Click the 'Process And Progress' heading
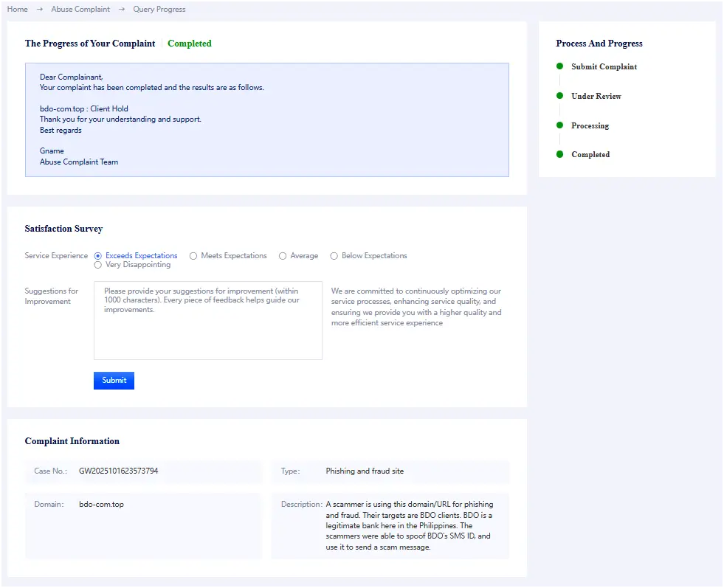 coord(599,44)
